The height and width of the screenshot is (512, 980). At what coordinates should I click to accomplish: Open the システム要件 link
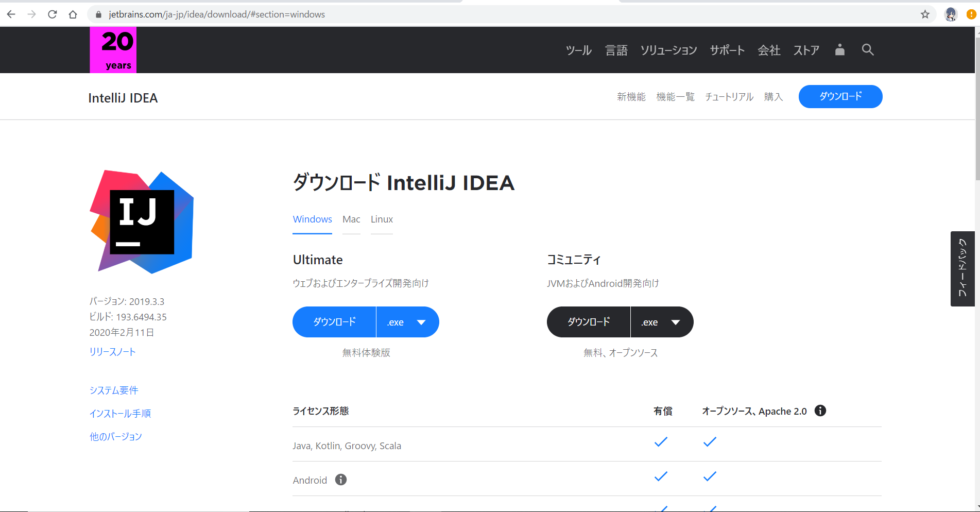114,390
